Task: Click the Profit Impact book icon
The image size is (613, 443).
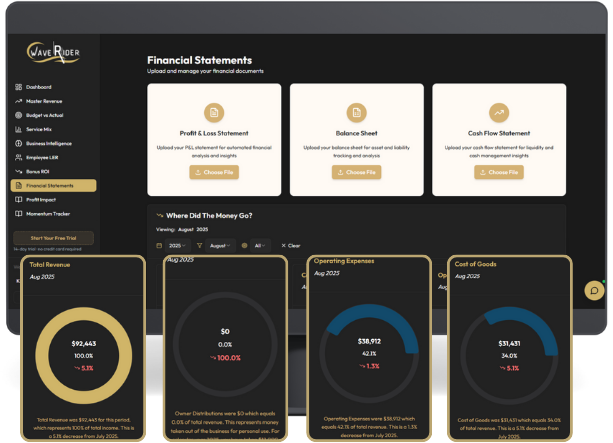Action: pos(18,199)
